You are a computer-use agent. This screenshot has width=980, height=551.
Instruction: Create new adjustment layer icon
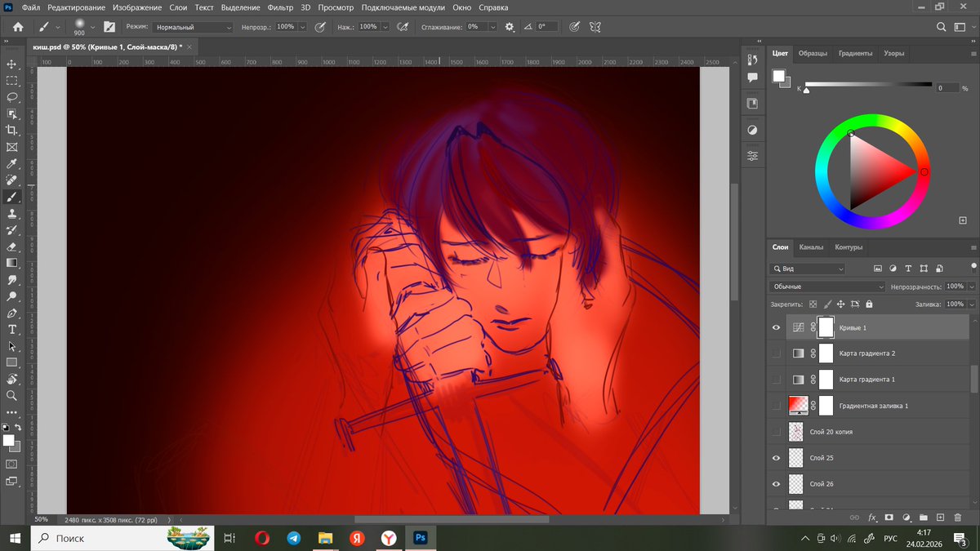(906, 518)
